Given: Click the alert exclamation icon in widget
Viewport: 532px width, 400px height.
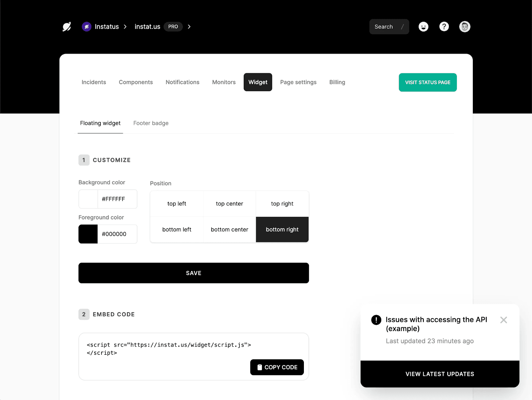Looking at the screenshot, I should (x=376, y=320).
